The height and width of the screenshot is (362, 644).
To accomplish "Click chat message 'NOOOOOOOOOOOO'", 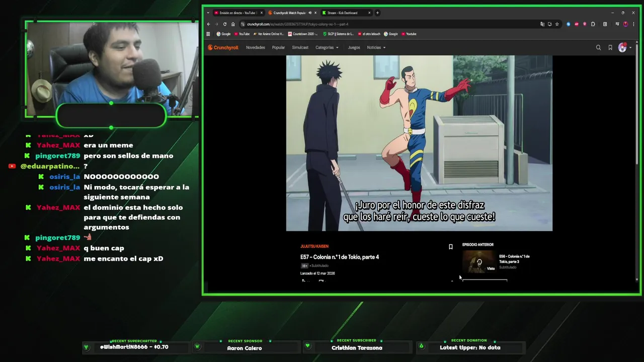I will (x=121, y=176).
